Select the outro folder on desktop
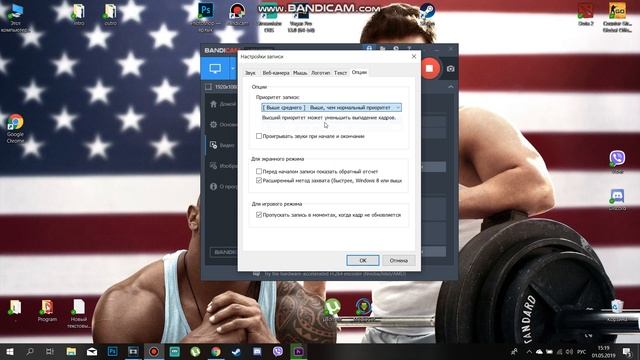Viewport: 640px width, 360px height. pyautogui.click(x=110, y=15)
